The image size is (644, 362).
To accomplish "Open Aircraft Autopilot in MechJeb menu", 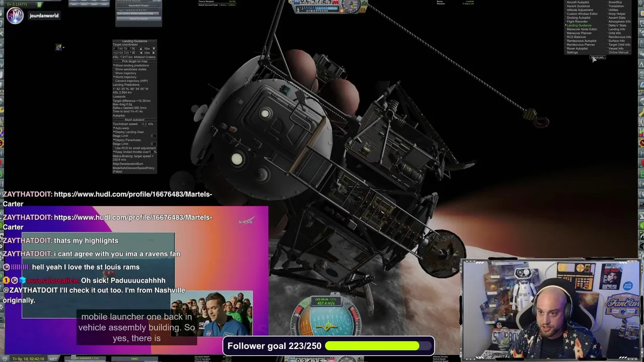I will (578, 3).
